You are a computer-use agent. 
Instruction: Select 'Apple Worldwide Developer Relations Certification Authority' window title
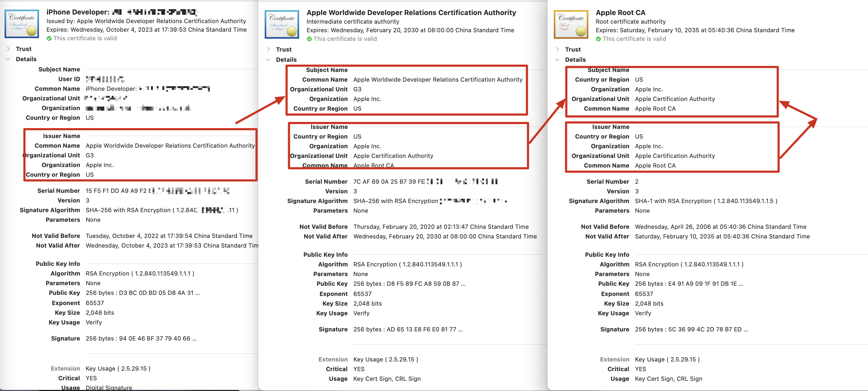point(411,12)
